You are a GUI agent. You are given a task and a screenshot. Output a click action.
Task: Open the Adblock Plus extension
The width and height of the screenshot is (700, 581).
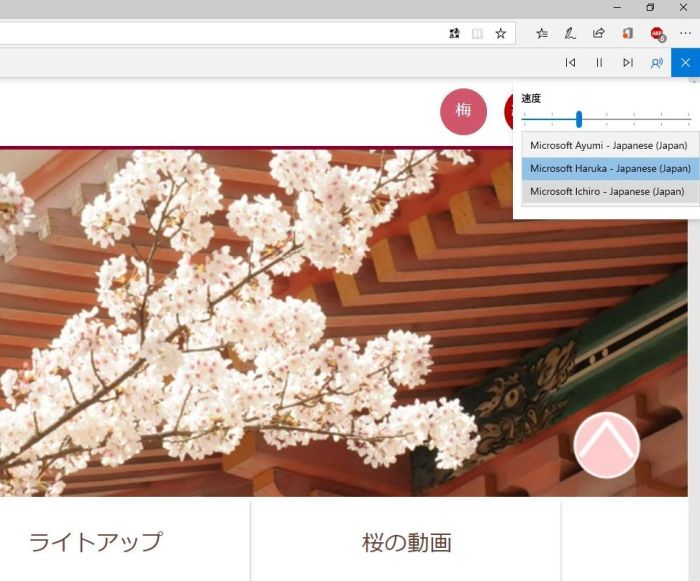click(x=656, y=33)
